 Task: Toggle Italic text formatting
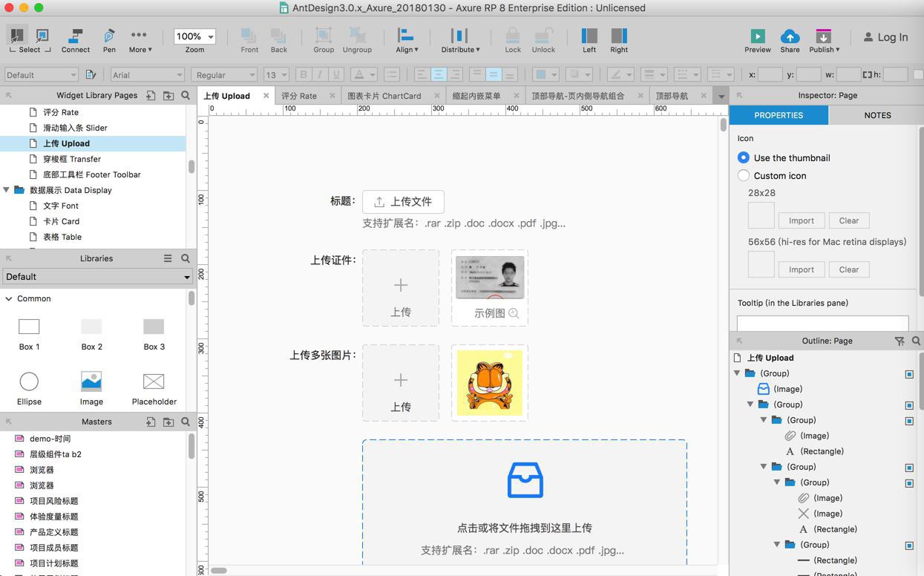click(x=320, y=74)
